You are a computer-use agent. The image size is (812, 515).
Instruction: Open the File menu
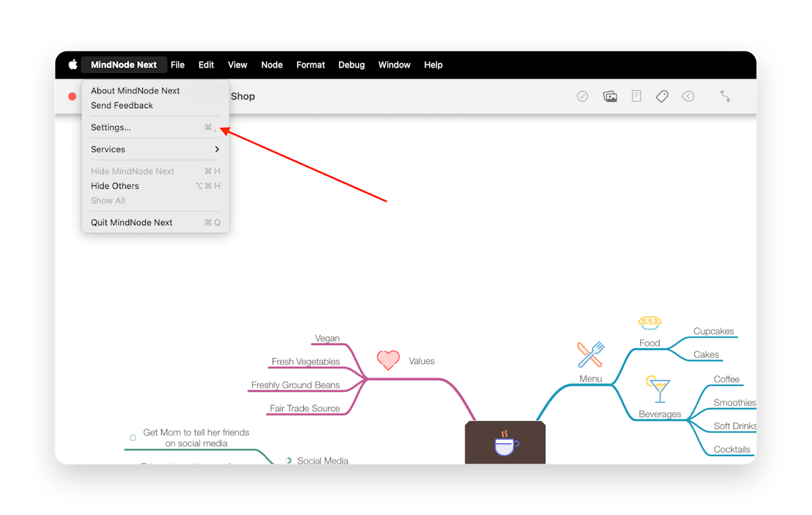click(x=177, y=65)
